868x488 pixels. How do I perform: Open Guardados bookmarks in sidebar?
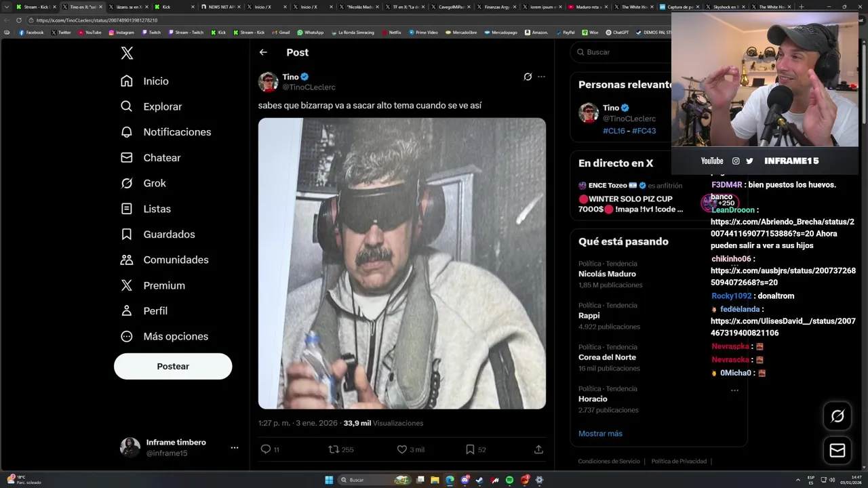point(157,235)
